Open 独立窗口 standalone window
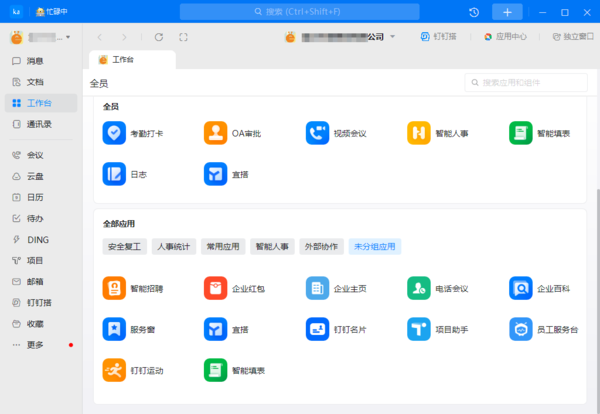 (x=572, y=37)
